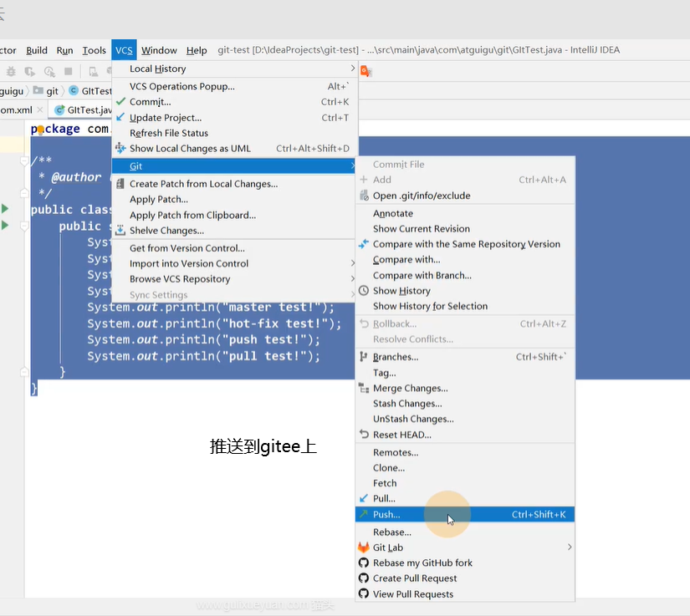Choose Apply Patch... entry
This screenshot has height=616, width=690.
[x=235, y=199]
